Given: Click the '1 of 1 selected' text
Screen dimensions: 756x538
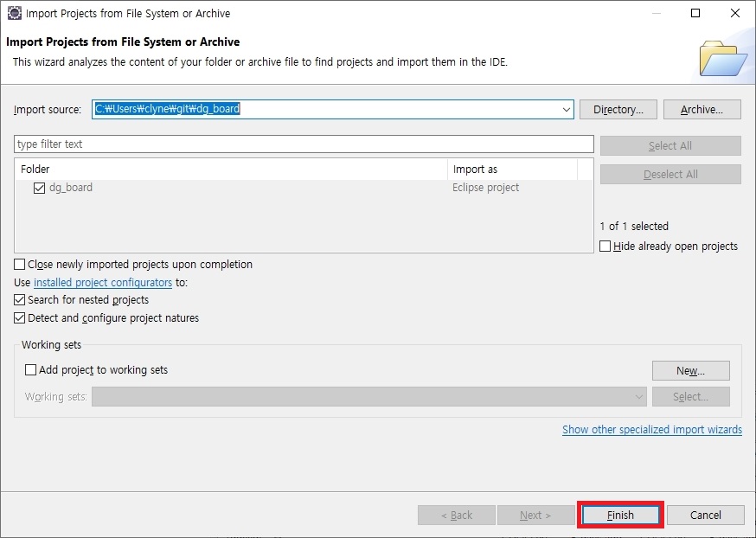Looking at the screenshot, I should tap(634, 226).
